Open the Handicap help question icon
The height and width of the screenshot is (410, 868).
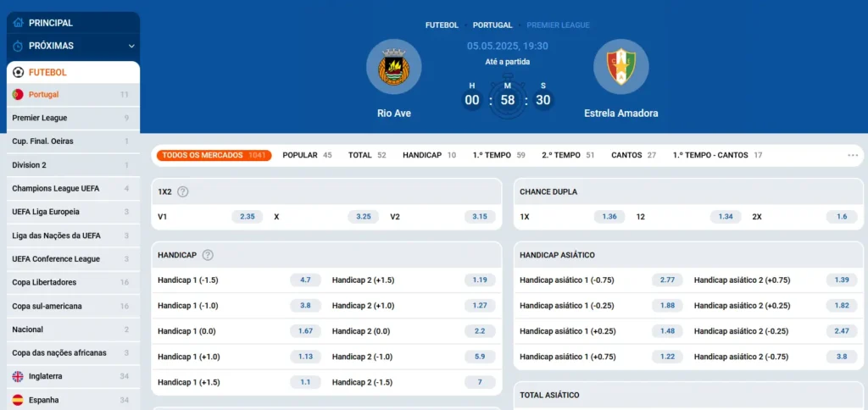click(208, 255)
